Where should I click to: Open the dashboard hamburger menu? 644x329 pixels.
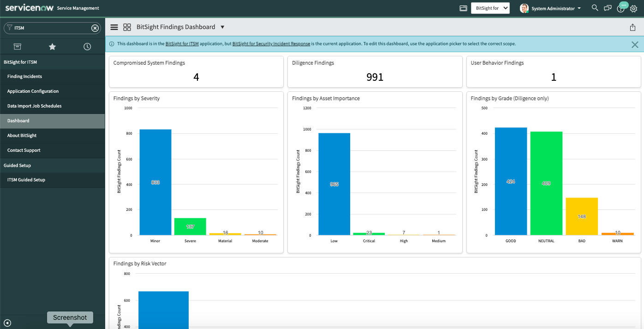tap(114, 27)
